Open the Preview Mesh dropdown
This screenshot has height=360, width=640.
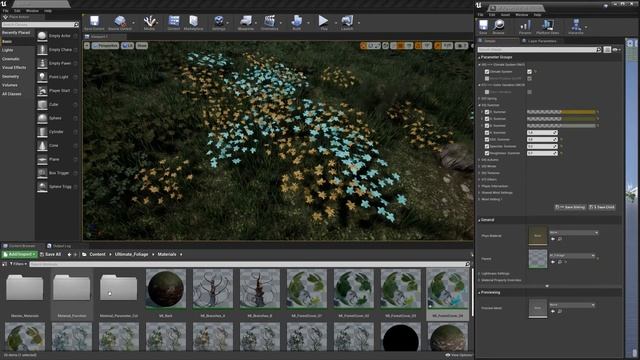click(572, 305)
